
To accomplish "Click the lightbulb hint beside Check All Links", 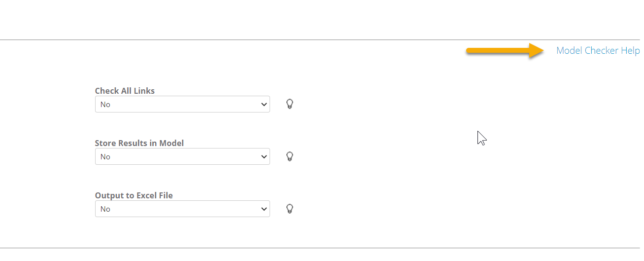I will point(290,104).
